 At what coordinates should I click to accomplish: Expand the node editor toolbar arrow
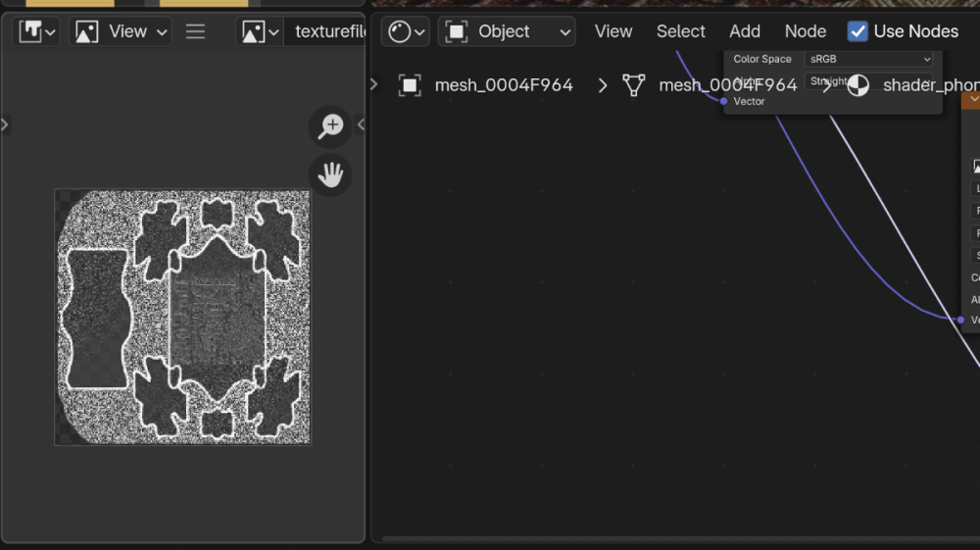click(373, 84)
